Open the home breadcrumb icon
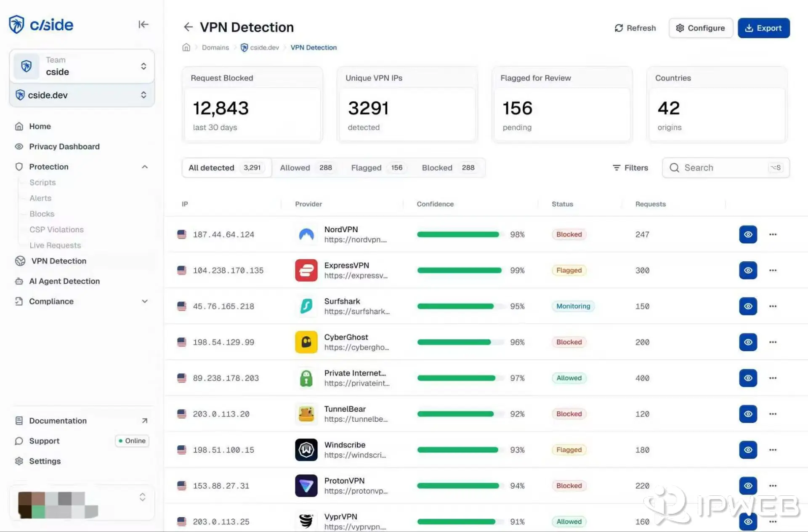This screenshot has height=532, width=808. tap(186, 47)
